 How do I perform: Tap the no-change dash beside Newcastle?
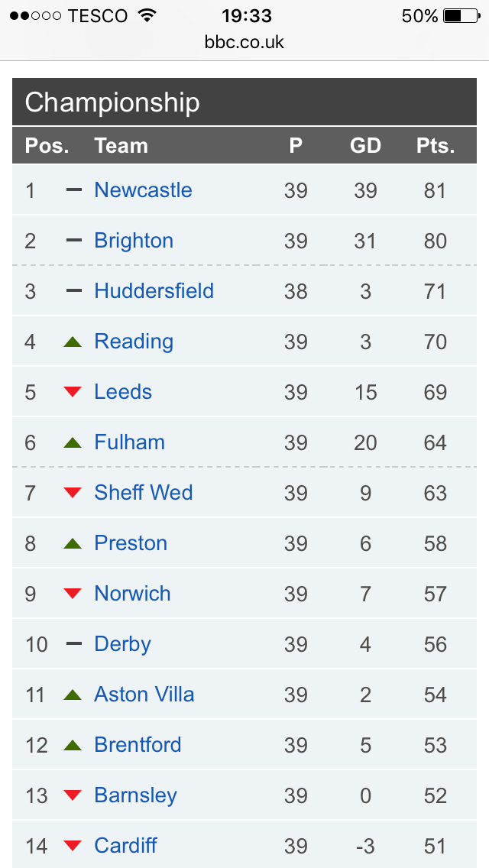tap(73, 189)
